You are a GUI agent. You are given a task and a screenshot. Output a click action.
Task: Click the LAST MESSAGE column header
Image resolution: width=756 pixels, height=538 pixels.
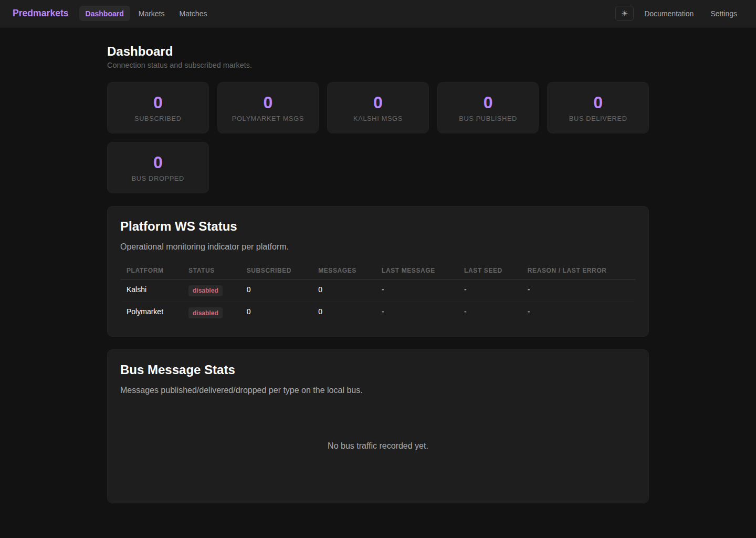pos(408,270)
